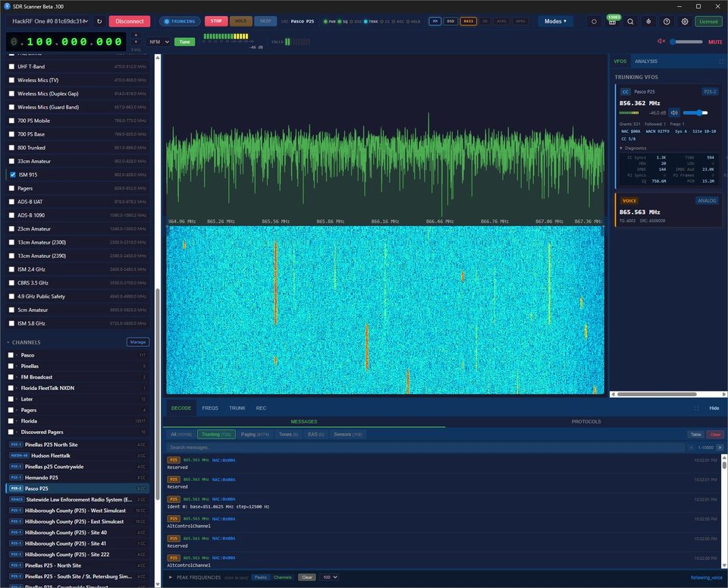This screenshot has height=588, width=728.
Task: Click the frequency readout display
Action: (67, 42)
